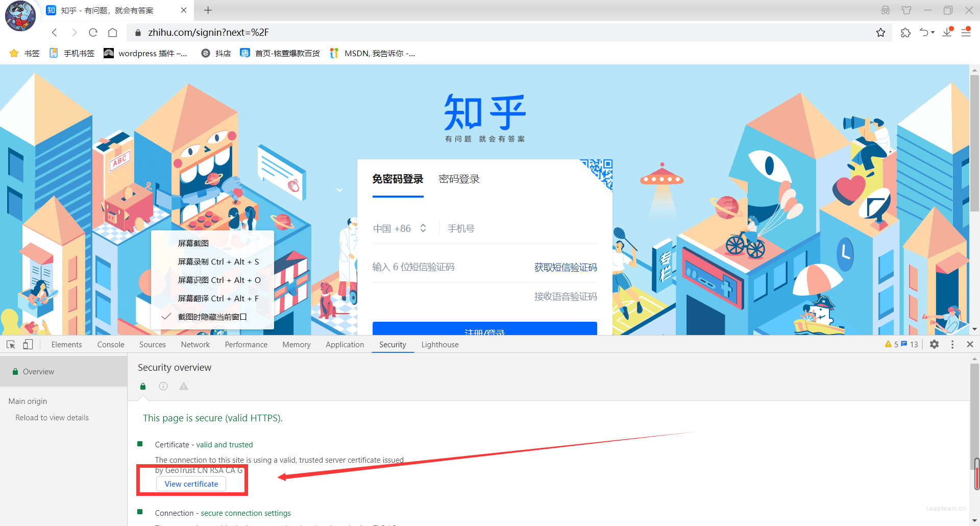Toggle 截图时隐藏当前窗口 option
Screen dimensions: 980x526
coord(213,317)
